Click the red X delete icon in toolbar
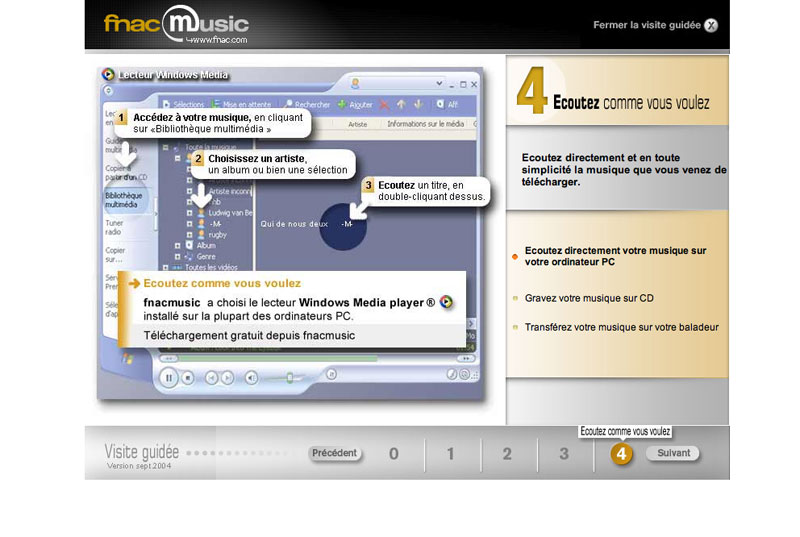 (x=384, y=105)
